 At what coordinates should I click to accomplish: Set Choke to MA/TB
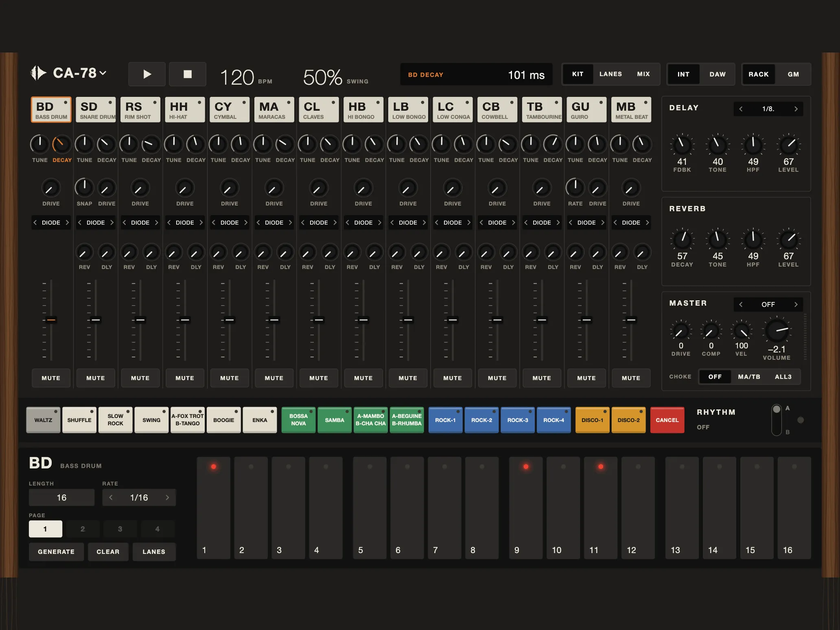coord(749,377)
